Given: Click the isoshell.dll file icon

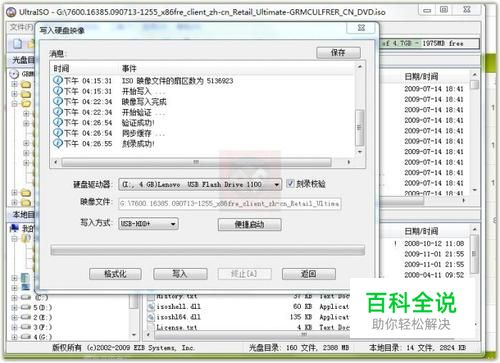Looking at the screenshot, I should [x=151, y=306].
